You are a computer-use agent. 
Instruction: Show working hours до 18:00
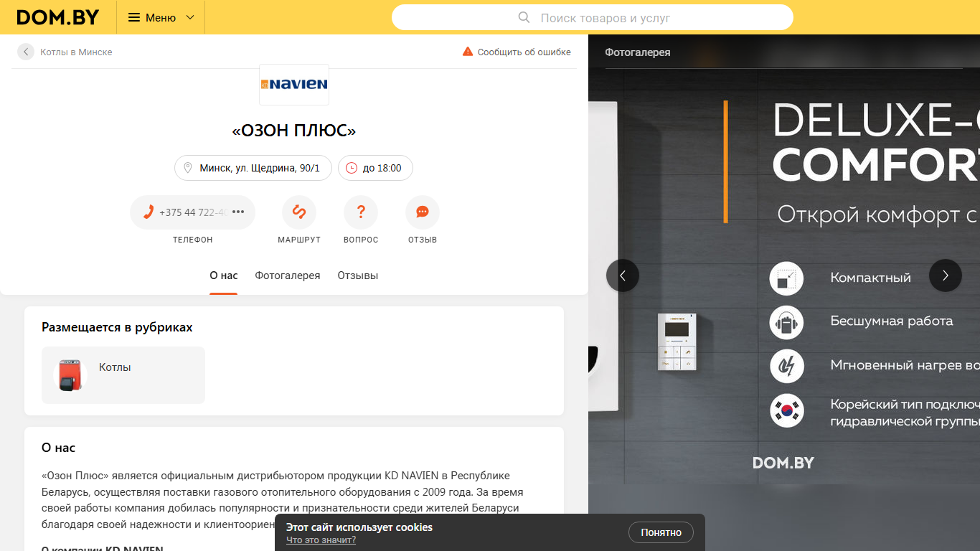(375, 168)
